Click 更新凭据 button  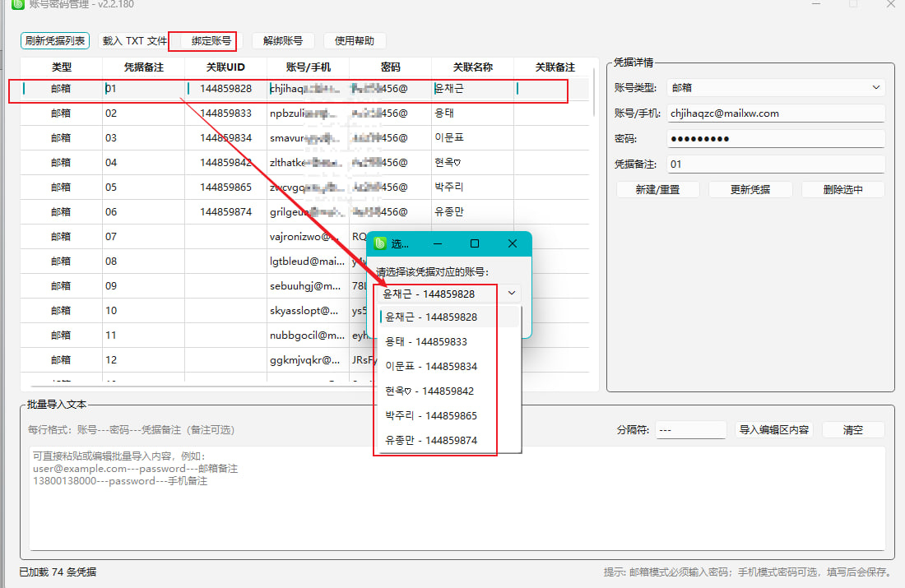click(750, 190)
